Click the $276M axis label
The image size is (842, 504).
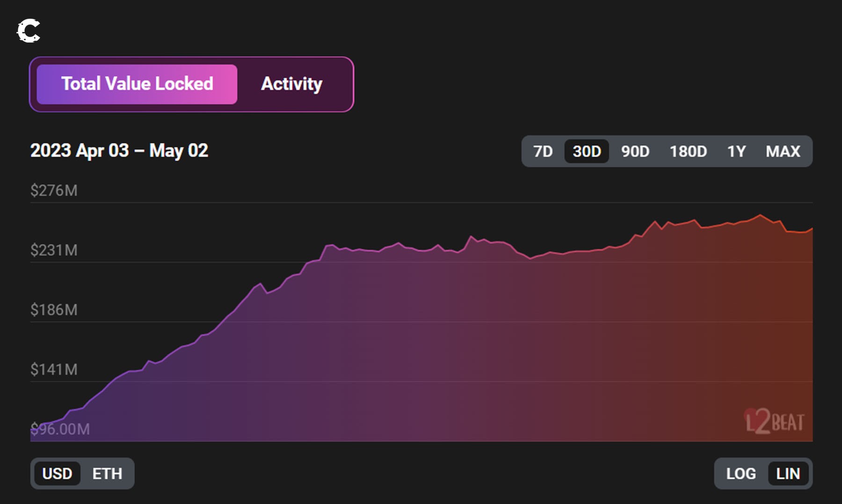tap(54, 190)
